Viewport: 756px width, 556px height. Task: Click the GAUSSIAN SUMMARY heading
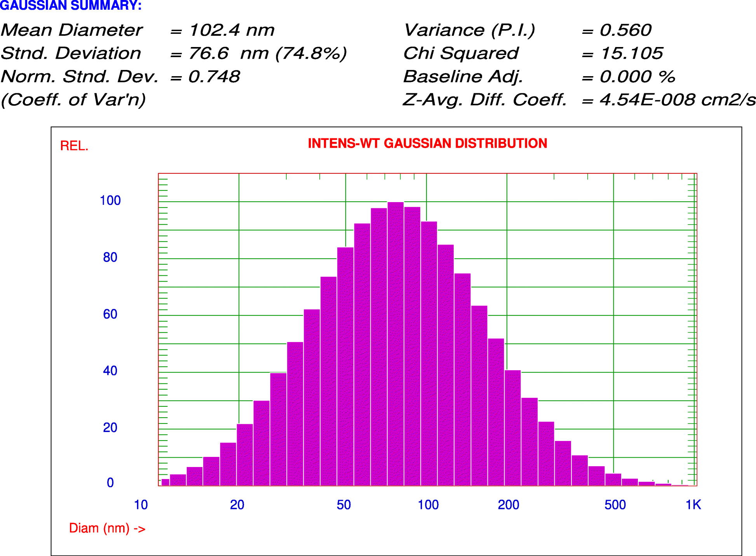click(x=71, y=5)
